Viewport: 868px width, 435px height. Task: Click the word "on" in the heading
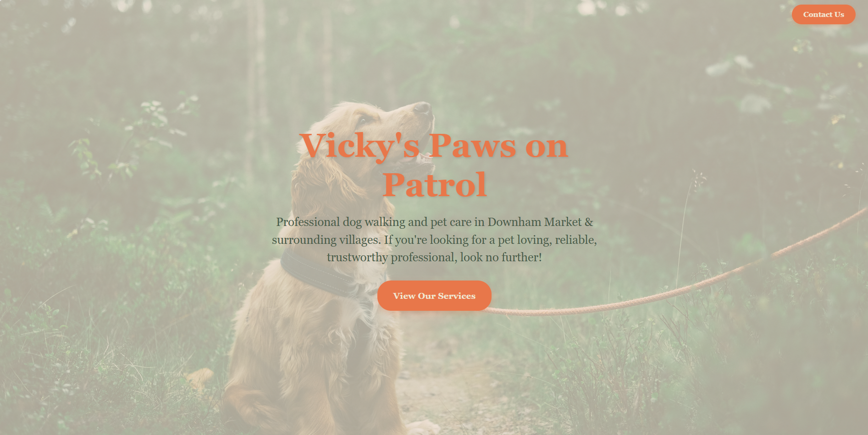[x=547, y=148]
